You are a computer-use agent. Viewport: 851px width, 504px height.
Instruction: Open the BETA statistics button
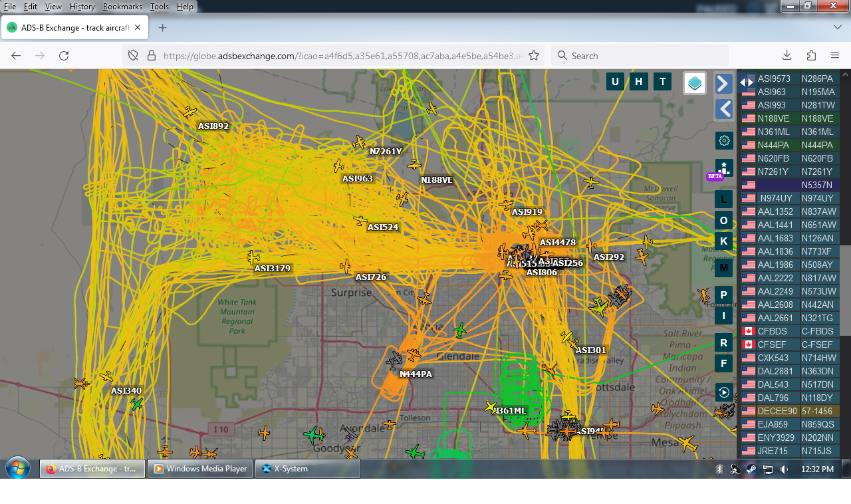click(724, 168)
